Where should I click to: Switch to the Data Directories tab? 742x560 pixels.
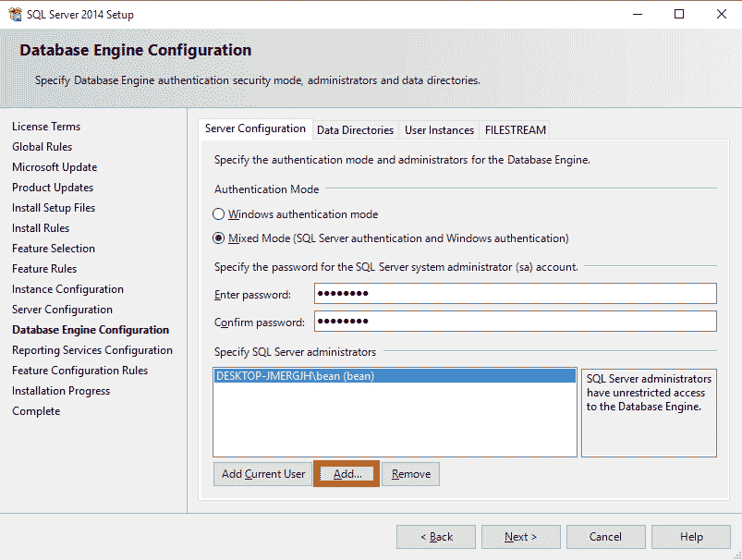click(355, 129)
